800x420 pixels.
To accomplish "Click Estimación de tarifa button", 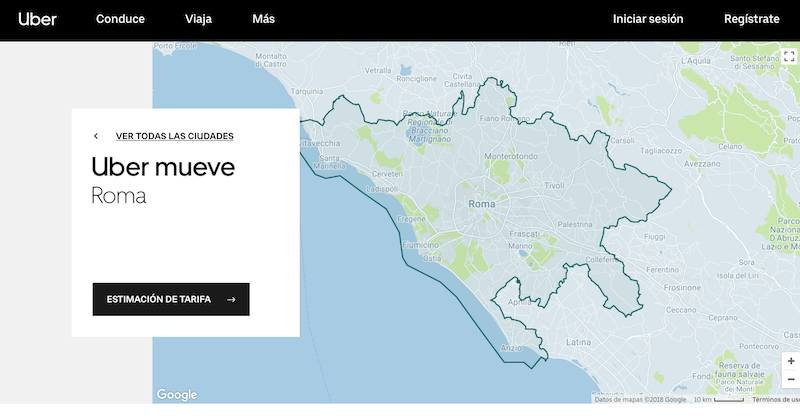I will pos(171,300).
